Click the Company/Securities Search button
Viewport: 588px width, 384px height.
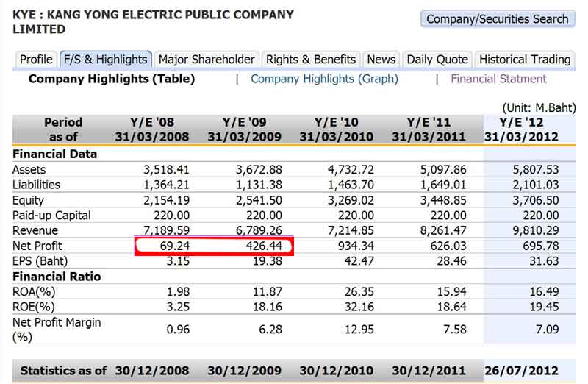(x=498, y=19)
